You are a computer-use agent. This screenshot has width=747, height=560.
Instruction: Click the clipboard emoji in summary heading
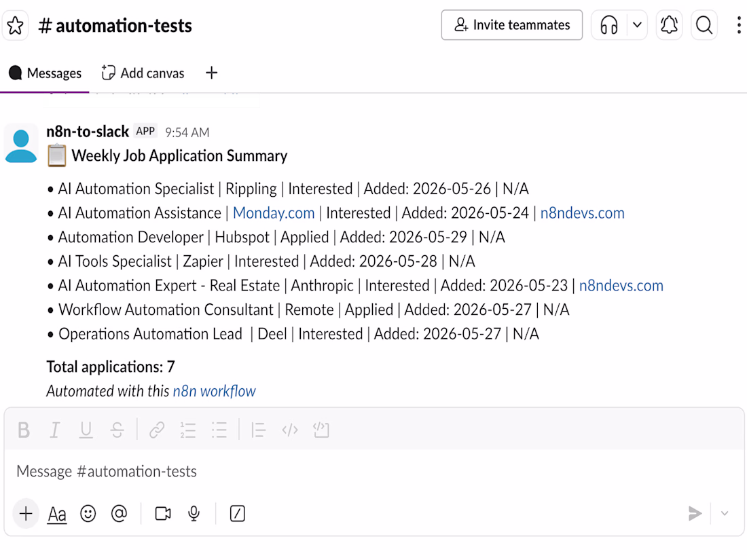(56, 155)
